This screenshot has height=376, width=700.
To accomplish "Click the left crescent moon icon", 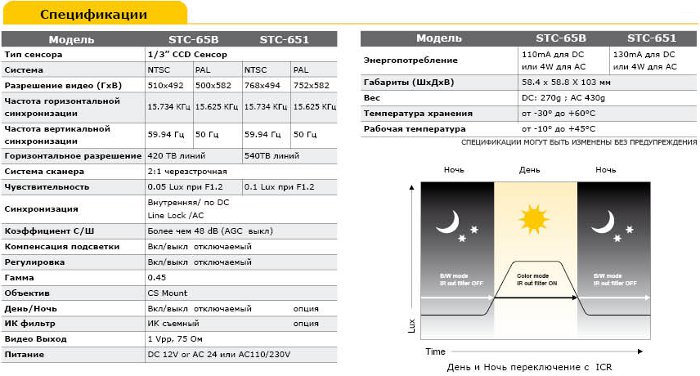I will [448, 222].
